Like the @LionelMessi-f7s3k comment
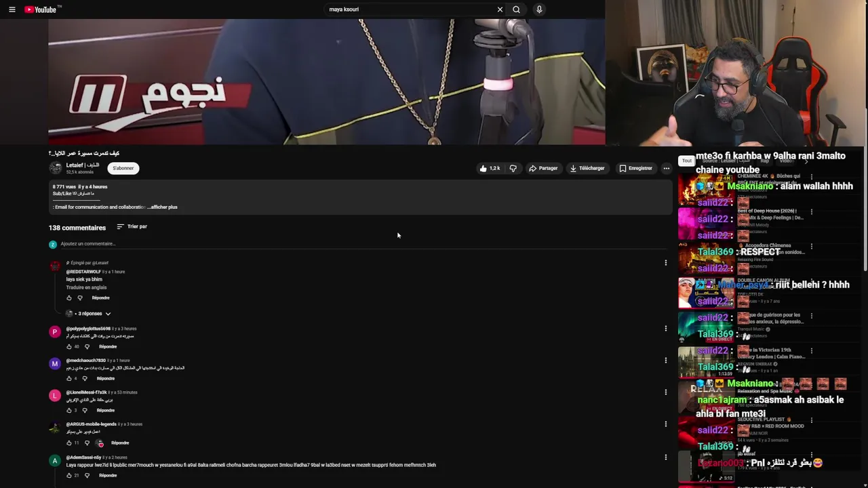The width and height of the screenshot is (868, 488). pos(68,411)
